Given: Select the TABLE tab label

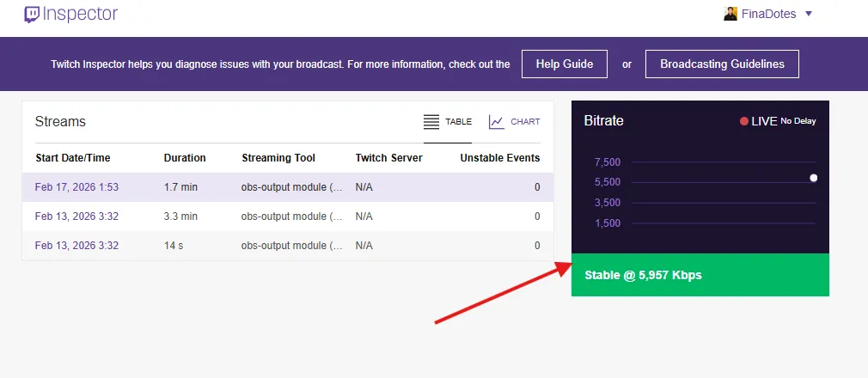Looking at the screenshot, I should pyautogui.click(x=458, y=122).
